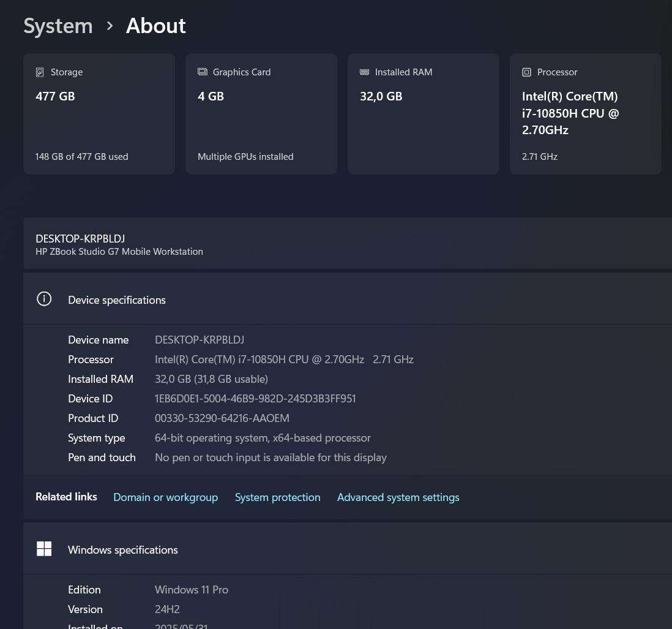Click the Graphics Card icon
This screenshot has height=629, width=672.
203,72
